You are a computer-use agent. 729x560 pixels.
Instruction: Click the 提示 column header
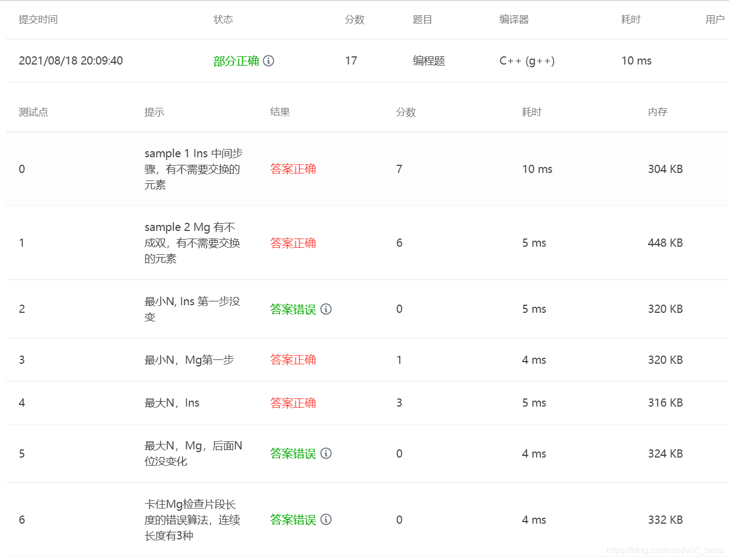coord(154,112)
